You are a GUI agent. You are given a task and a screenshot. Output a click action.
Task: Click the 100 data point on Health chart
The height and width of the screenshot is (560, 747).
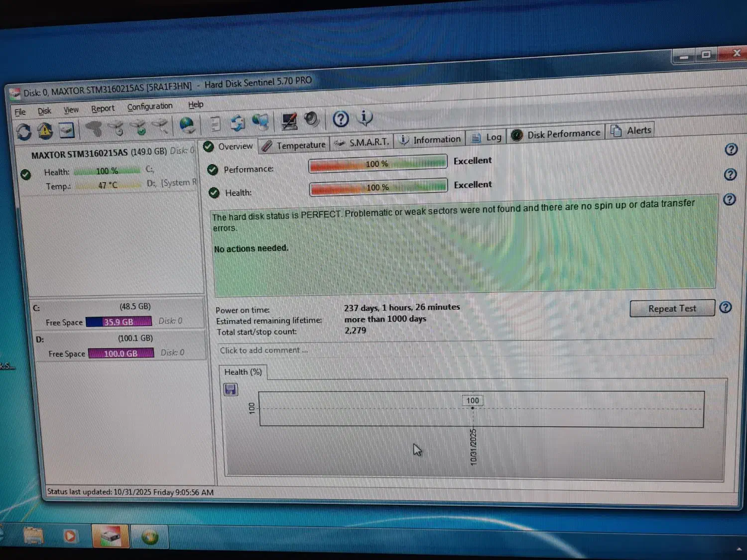(472, 408)
